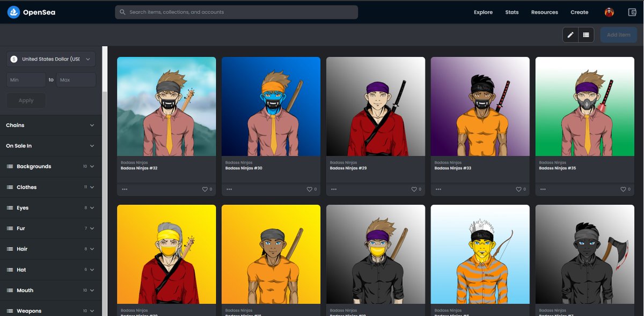Select the pencil edit icon
This screenshot has width=644, height=316.
570,34
